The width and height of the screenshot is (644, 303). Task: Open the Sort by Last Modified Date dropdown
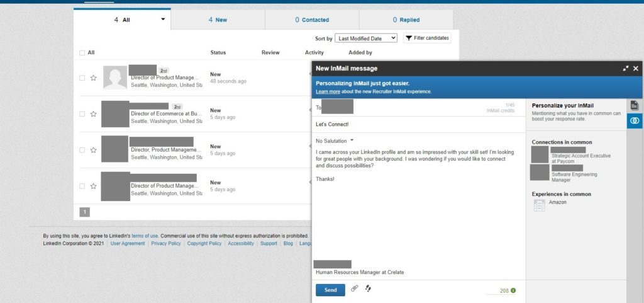point(366,38)
